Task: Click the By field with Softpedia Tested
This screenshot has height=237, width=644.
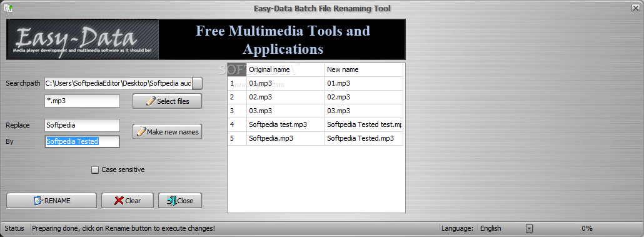Action: (82, 141)
